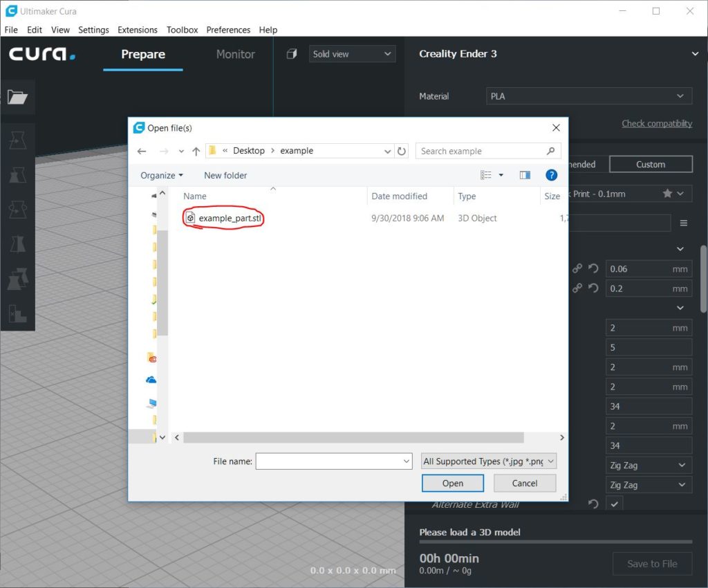Click the 0.06 mm value field

click(x=649, y=268)
